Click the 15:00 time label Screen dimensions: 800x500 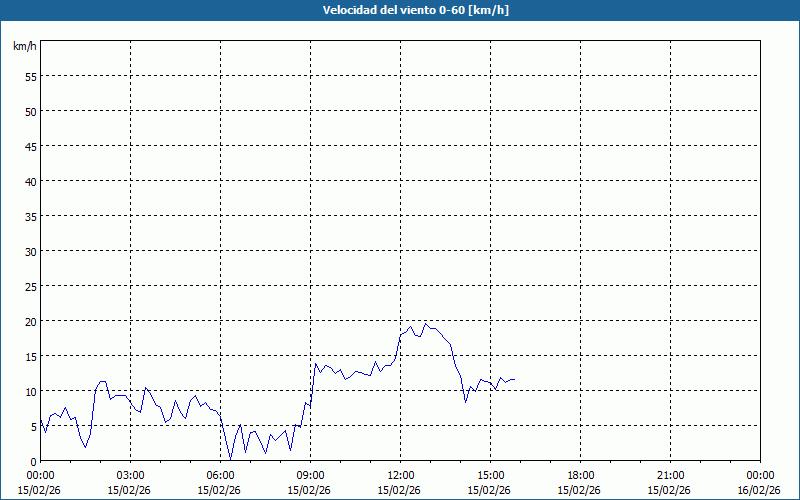(x=490, y=475)
